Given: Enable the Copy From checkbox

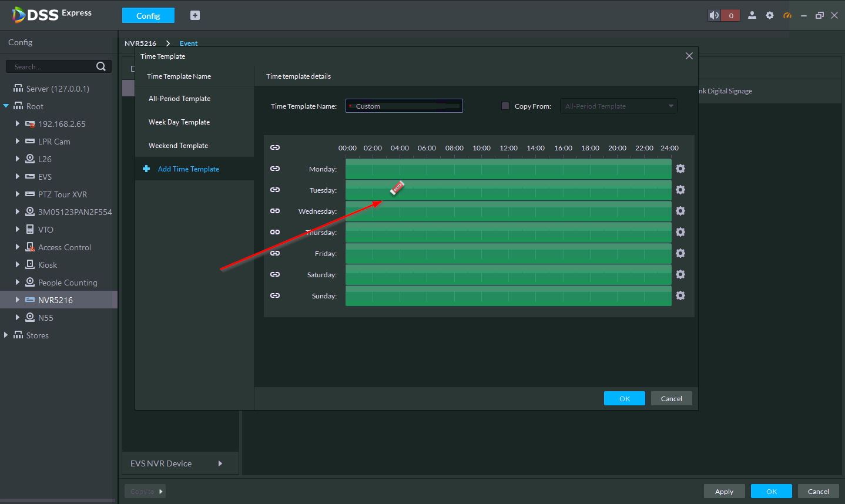Looking at the screenshot, I should (505, 106).
